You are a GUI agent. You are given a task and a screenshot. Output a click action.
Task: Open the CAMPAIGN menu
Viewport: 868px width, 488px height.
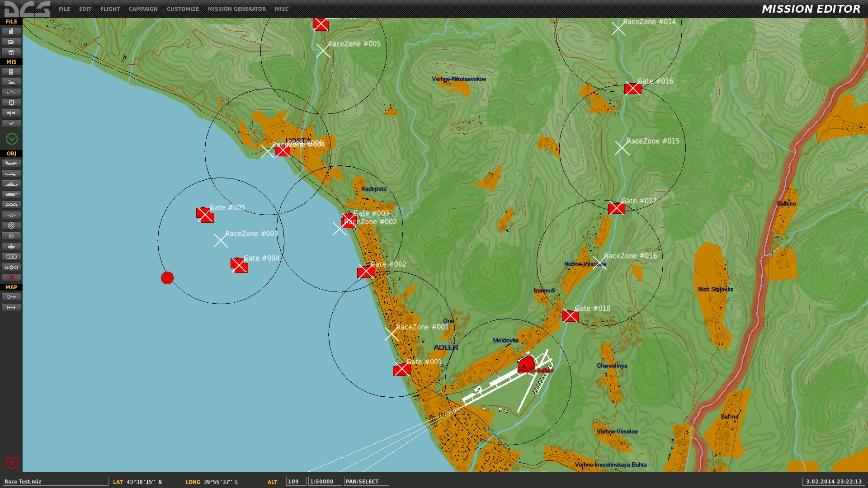143,9
